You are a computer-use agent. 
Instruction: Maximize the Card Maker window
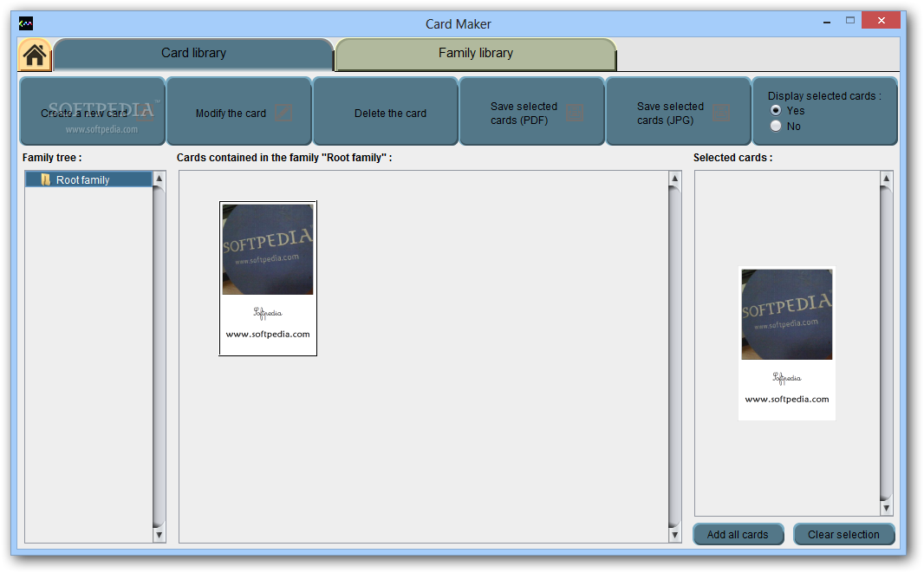coord(849,21)
